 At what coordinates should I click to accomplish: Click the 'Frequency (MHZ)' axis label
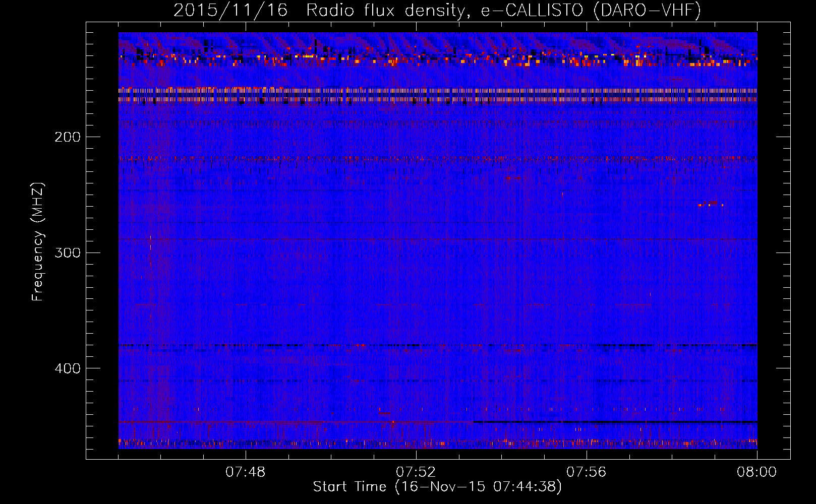(38, 242)
